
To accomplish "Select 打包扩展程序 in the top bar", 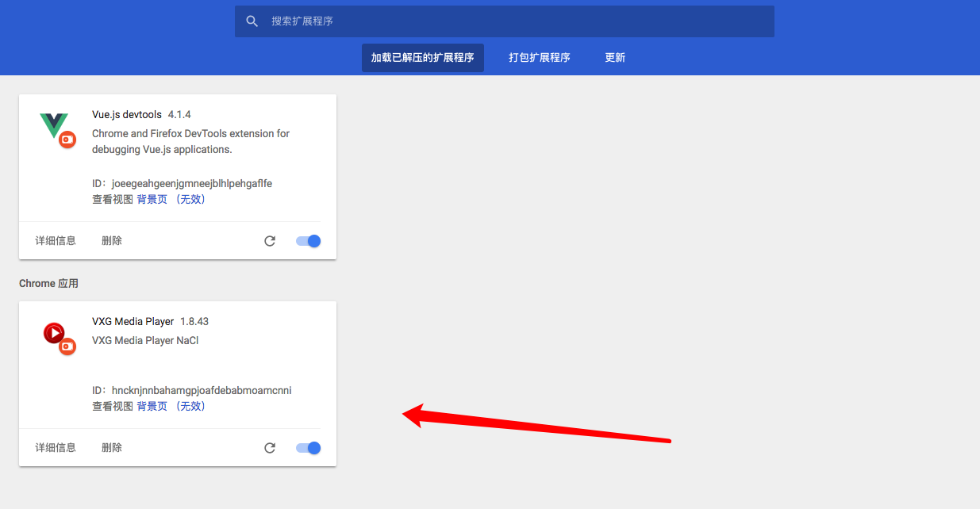I will coord(540,58).
